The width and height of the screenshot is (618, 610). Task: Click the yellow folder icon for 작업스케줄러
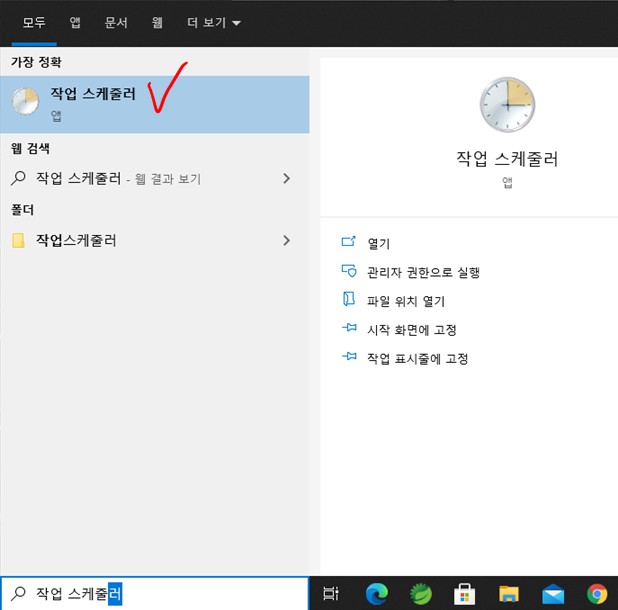(18, 240)
